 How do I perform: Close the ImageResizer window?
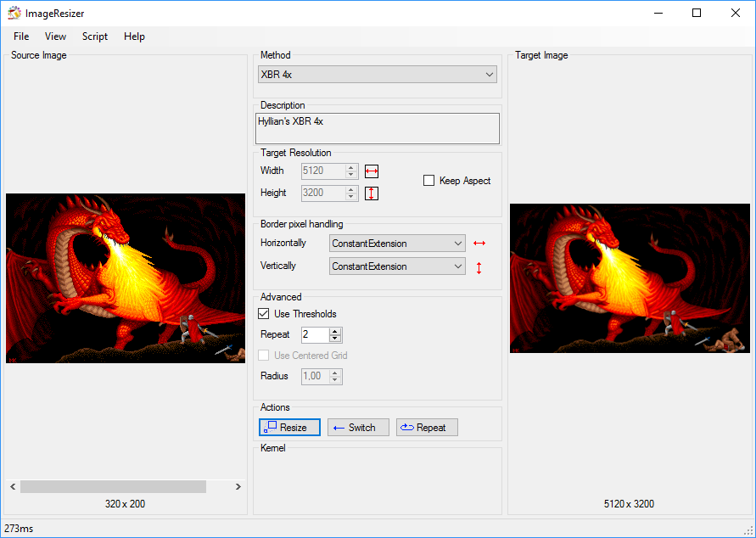click(736, 13)
